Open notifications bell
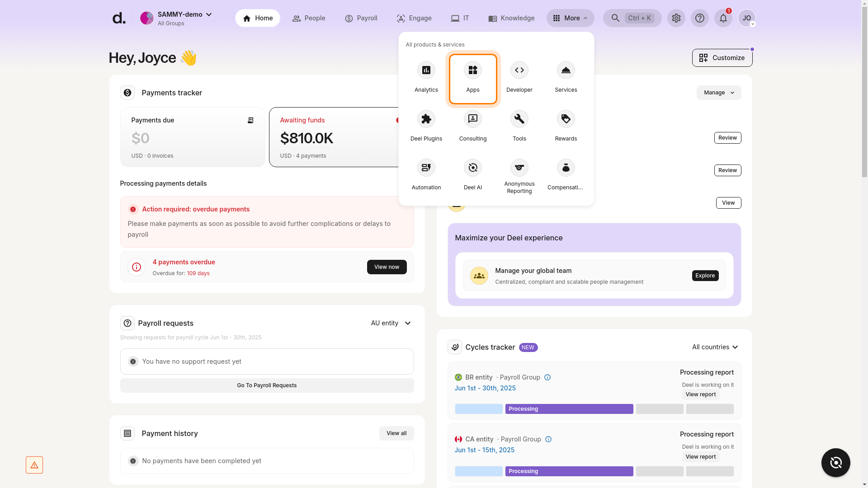Screen dimensions: 868x488 click(723, 18)
